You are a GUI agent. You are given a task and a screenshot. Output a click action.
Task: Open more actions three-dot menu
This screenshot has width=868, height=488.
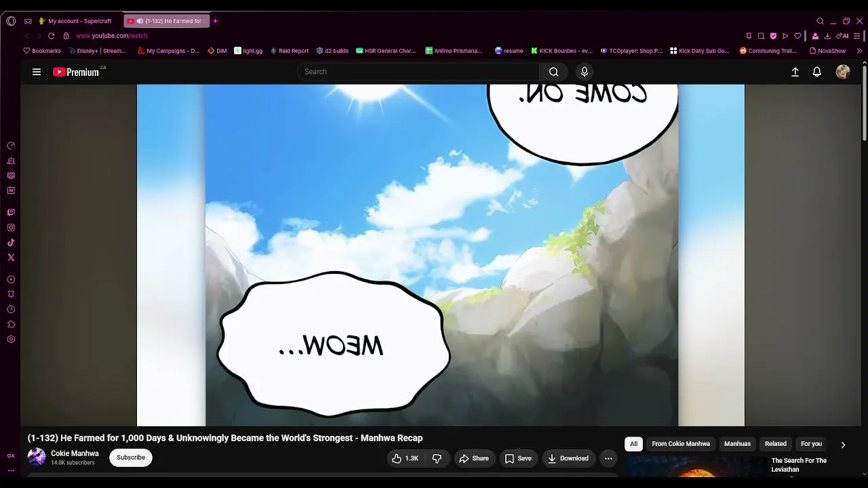(608, 459)
